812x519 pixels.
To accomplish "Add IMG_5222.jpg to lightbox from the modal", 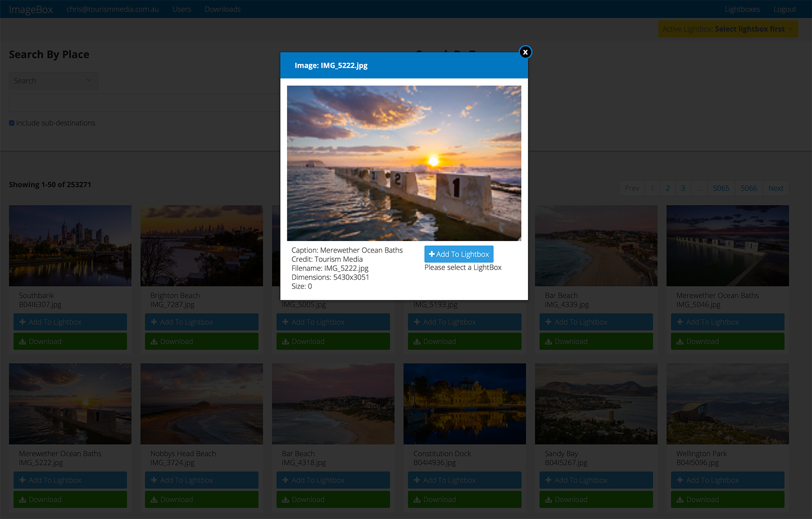I will (459, 254).
